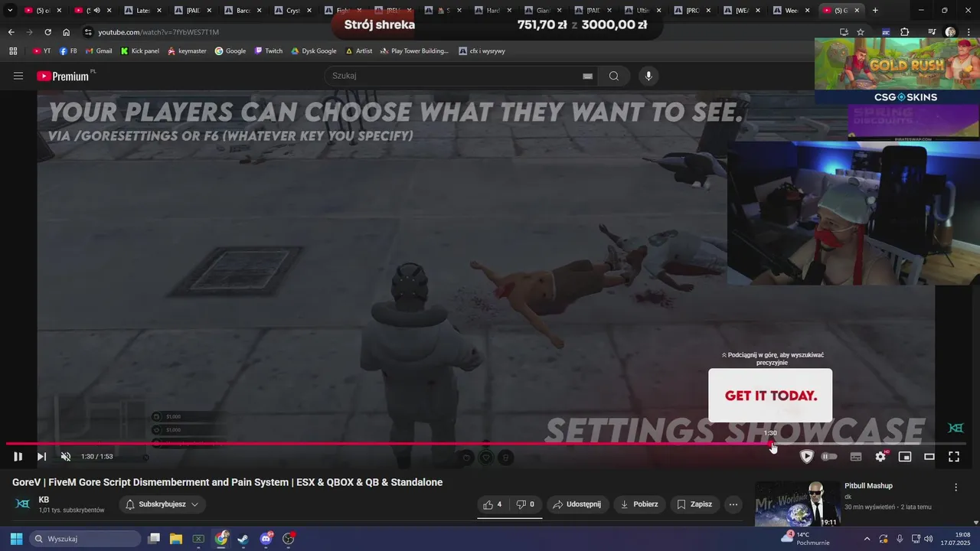The height and width of the screenshot is (551, 980).
Task: Open the bookmarks apps grid
Action: 13,51
